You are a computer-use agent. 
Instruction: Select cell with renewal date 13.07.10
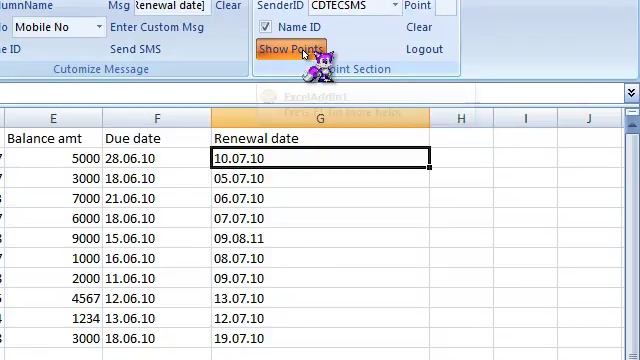[x=320, y=298]
